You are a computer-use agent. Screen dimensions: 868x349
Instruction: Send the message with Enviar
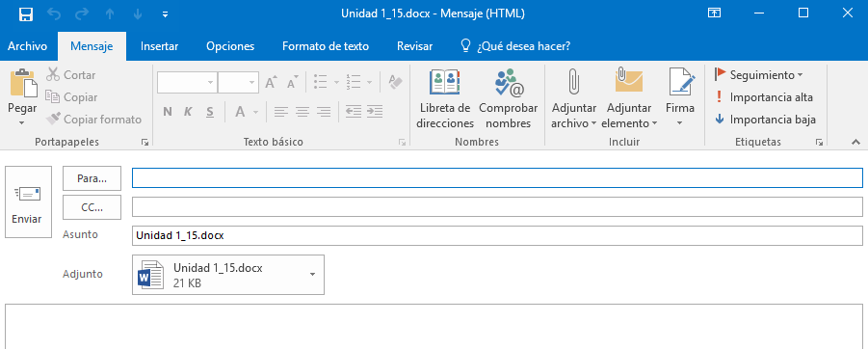pyautogui.click(x=28, y=202)
